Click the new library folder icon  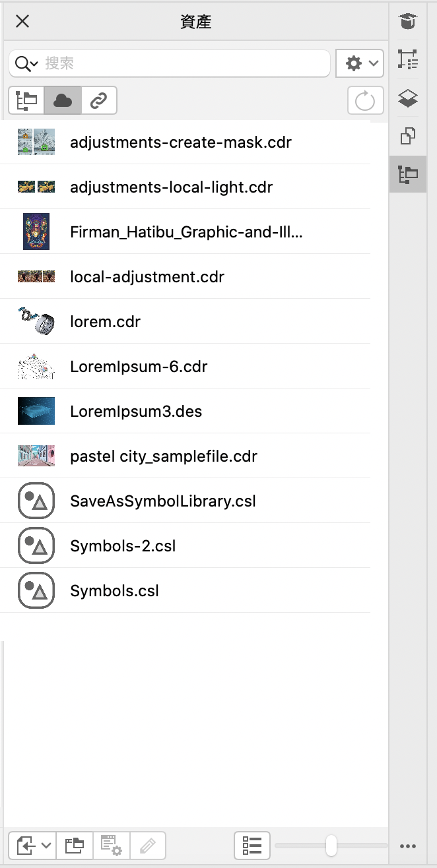pyautogui.click(x=74, y=845)
